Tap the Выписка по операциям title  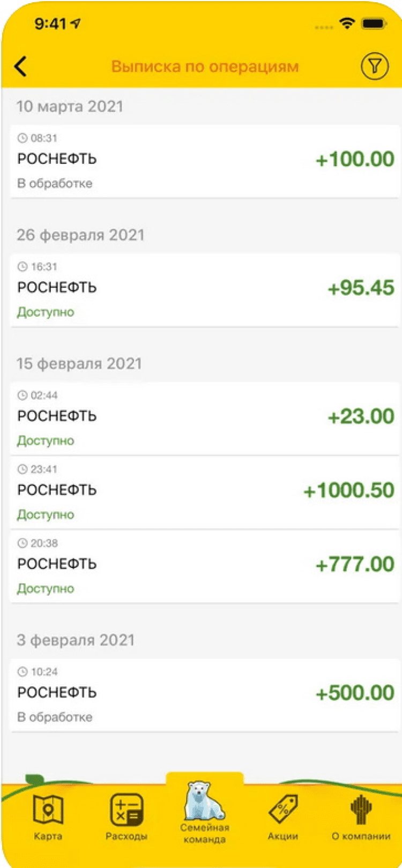point(205,66)
